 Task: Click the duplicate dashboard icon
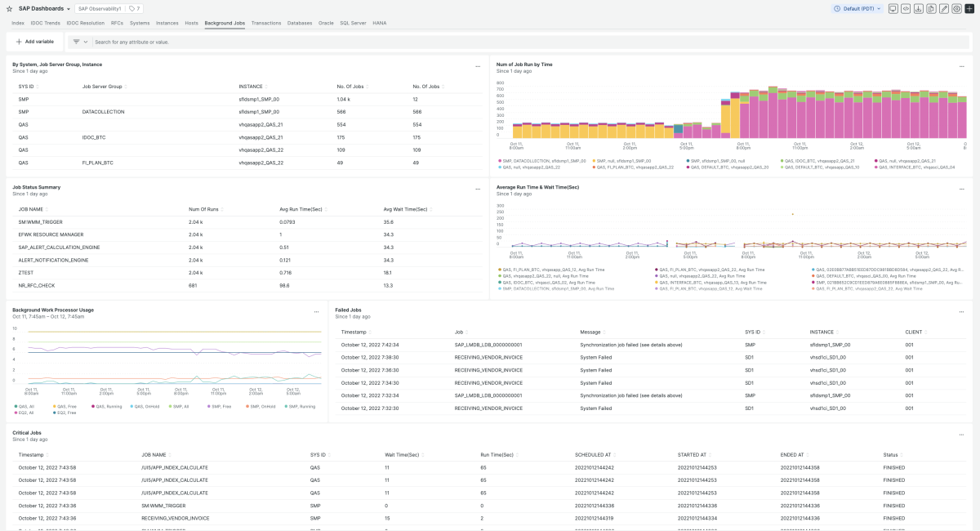pyautogui.click(x=931, y=8)
